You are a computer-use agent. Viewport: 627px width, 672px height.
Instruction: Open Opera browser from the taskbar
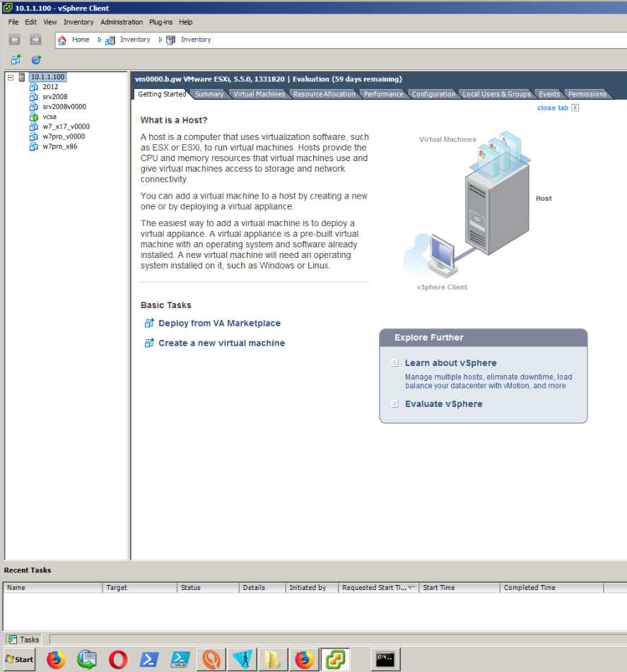(118, 659)
